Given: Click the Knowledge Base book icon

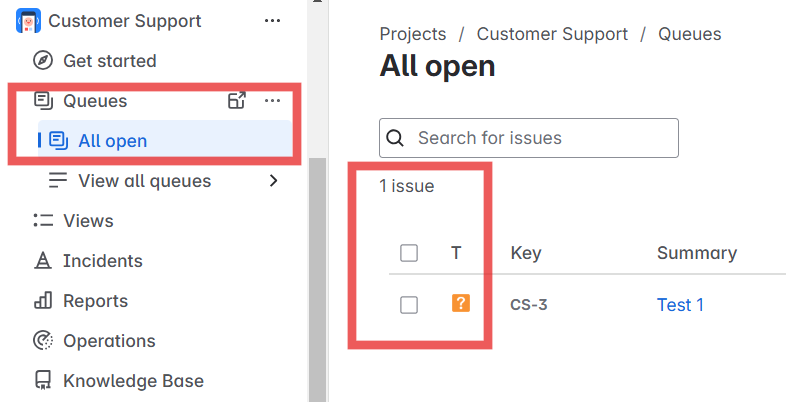Looking at the screenshot, I should [43, 380].
